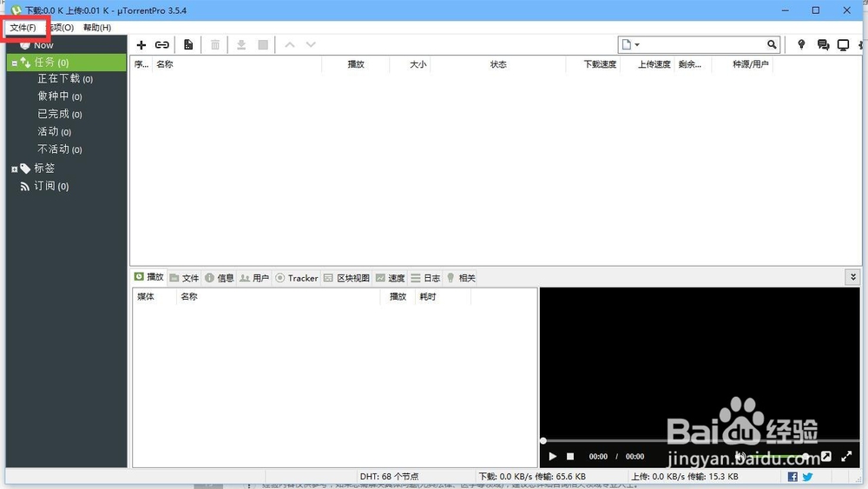Screen dimensions: 868x489
Task: Open the 选项(O) menu
Action: [x=60, y=28]
